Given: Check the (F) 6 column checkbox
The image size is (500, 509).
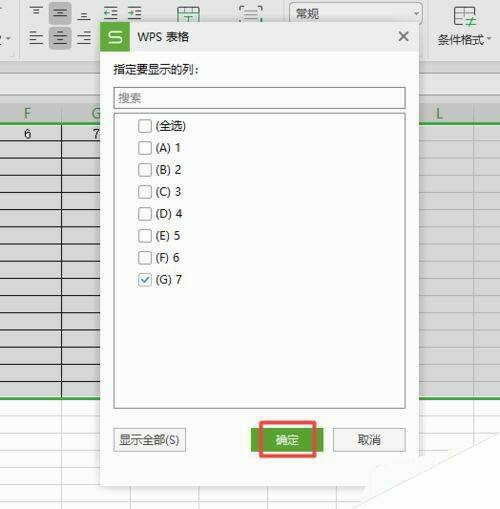Looking at the screenshot, I should pos(145,258).
